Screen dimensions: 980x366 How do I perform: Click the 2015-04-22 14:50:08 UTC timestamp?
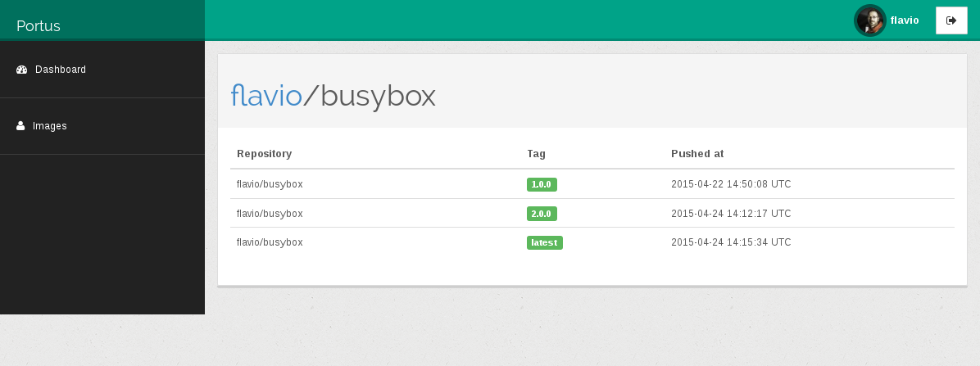point(731,184)
